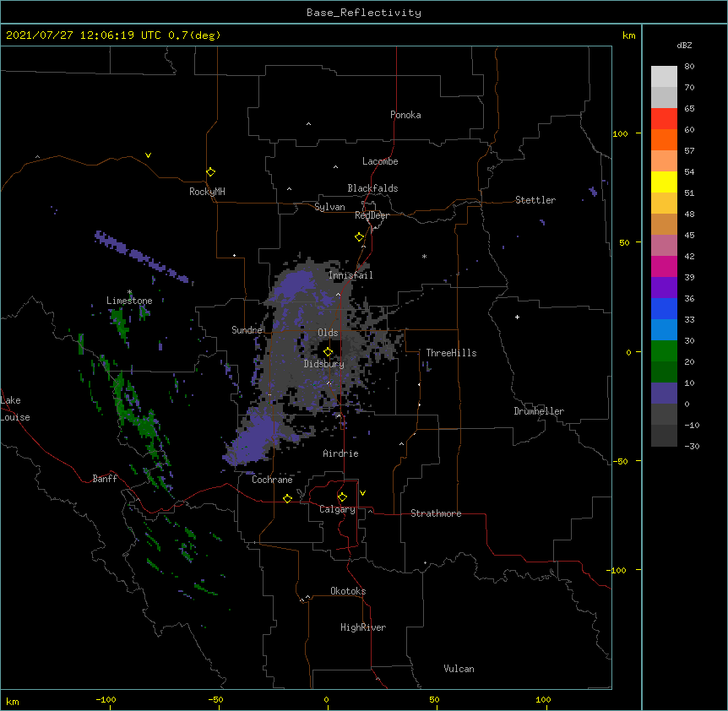Screen dimensions: 728x711
Task: Select the yellow 51-54 dBZ legend swatch
Action: coord(664,182)
